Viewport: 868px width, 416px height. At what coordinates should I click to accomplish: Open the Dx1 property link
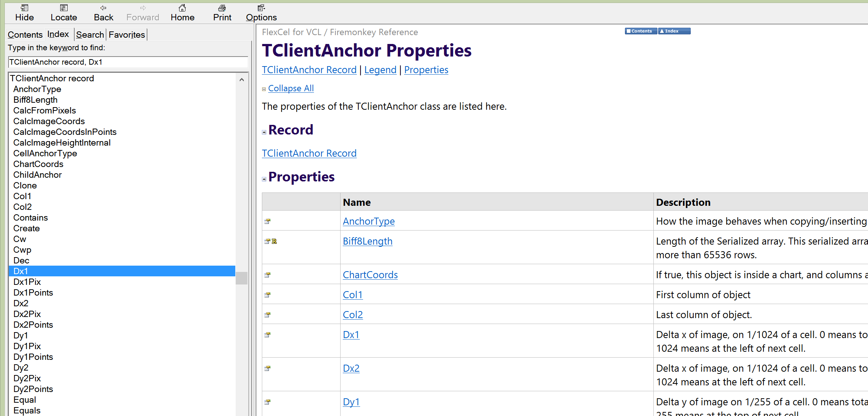(x=351, y=335)
